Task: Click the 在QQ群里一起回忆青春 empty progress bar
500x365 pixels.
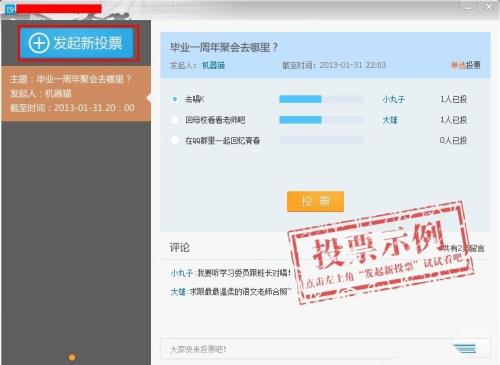Action: click(x=321, y=140)
